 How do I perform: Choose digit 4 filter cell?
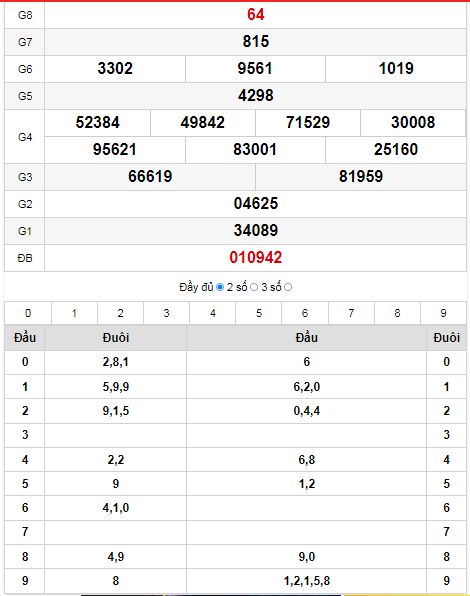(x=213, y=313)
